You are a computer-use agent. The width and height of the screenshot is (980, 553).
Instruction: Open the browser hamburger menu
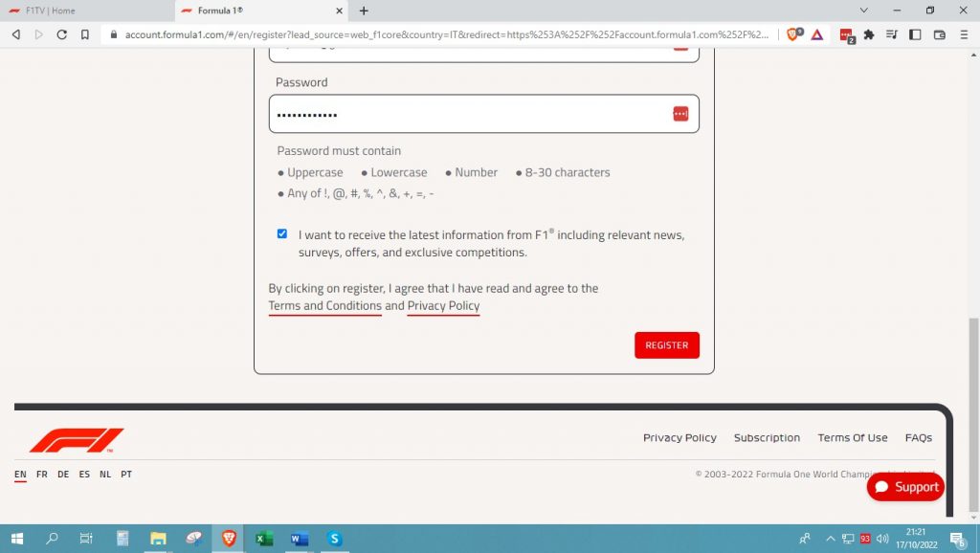click(x=965, y=33)
